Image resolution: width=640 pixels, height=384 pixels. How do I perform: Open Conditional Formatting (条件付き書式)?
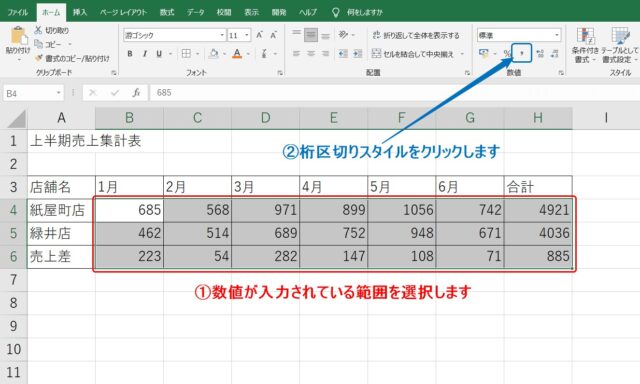pyautogui.click(x=585, y=45)
